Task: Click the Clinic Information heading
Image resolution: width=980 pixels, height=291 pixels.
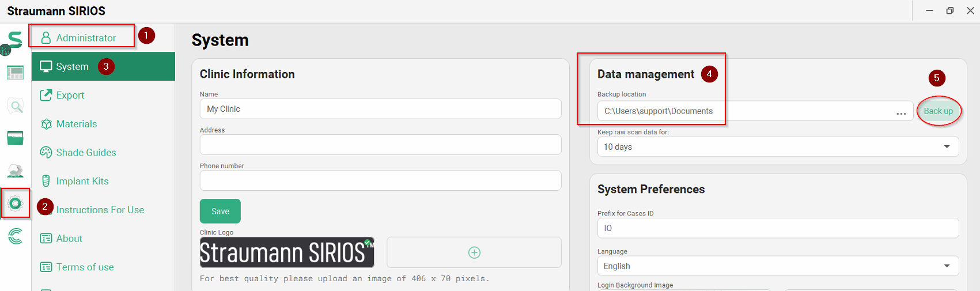Action: [x=247, y=74]
